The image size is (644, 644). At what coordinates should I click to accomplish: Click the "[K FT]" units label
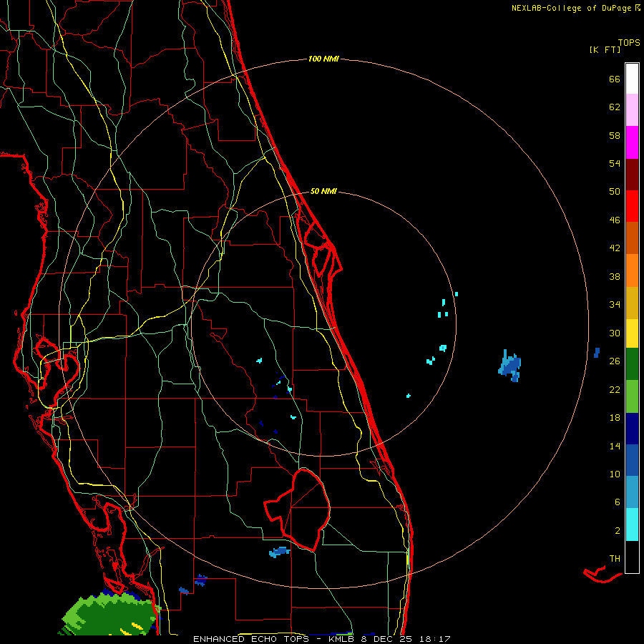605,49
